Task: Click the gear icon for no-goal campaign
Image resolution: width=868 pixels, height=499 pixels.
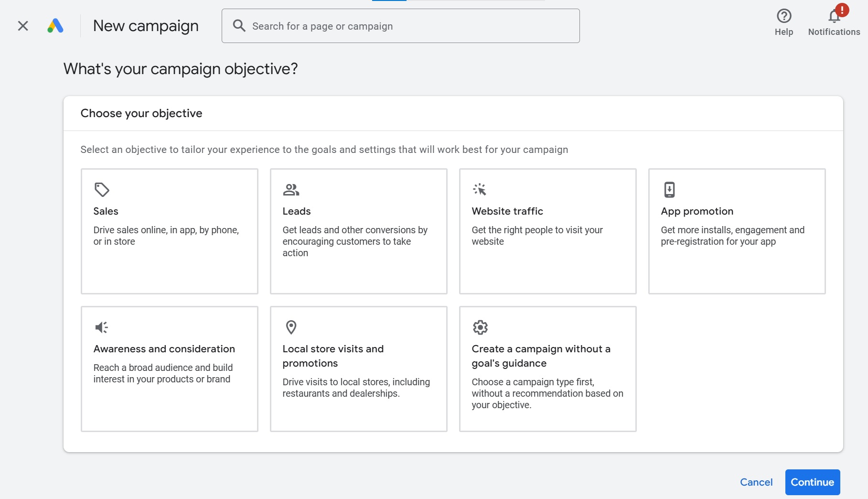Action: click(x=480, y=327)
